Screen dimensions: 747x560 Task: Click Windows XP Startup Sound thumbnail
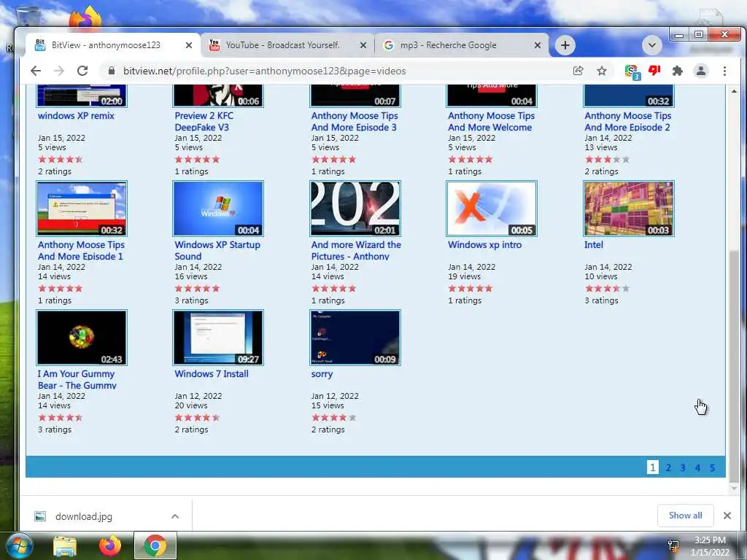pos(218,209)
